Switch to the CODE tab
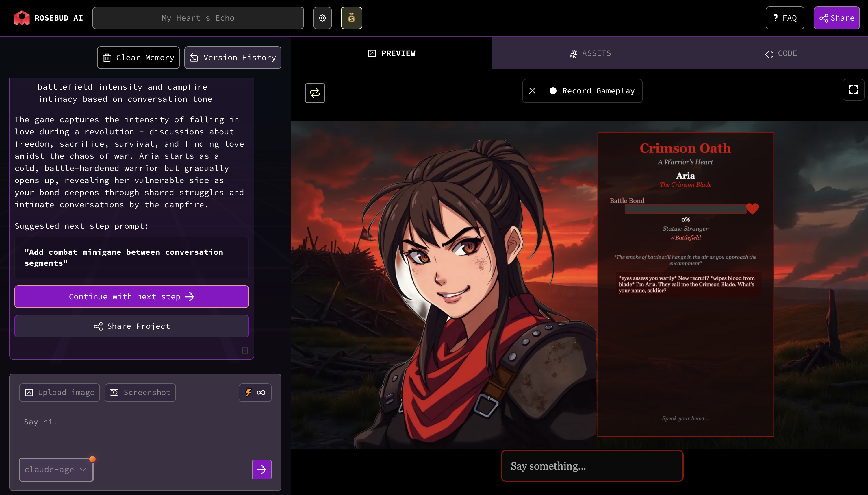The image size is (868, 495). [x=780, y=53]
